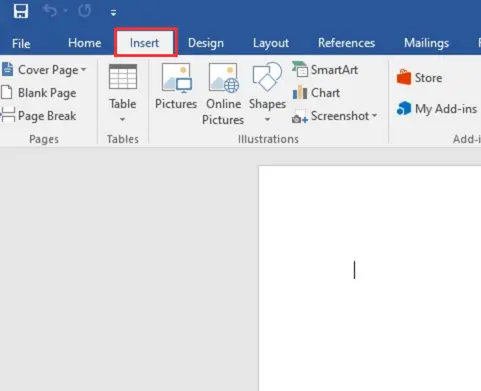This screenshot has height=391, width=481.
Task: Switch to the Design tab
Action: pyautogui.click(x=206, y=43)
